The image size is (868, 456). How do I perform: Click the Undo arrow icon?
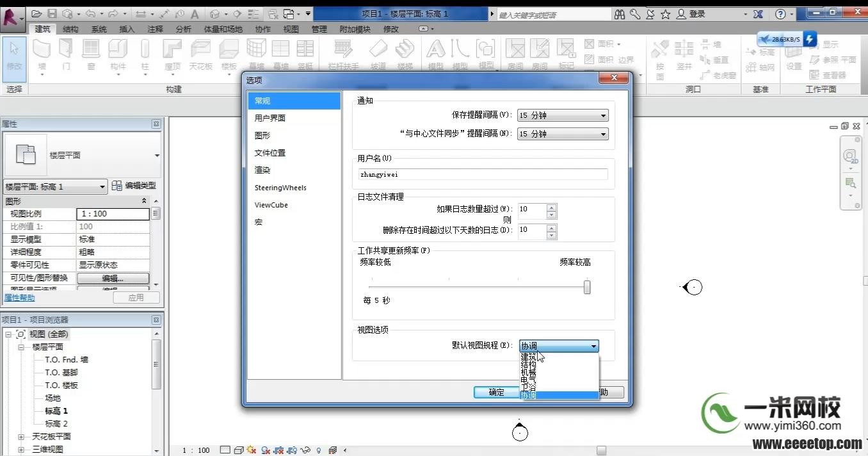pos(90,13)
